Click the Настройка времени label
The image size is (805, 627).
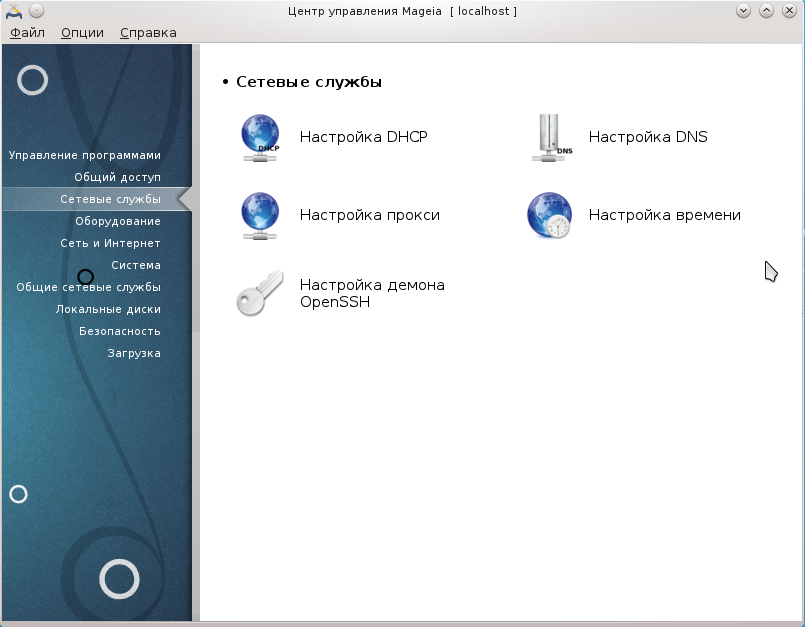click(x=664, y=215)
